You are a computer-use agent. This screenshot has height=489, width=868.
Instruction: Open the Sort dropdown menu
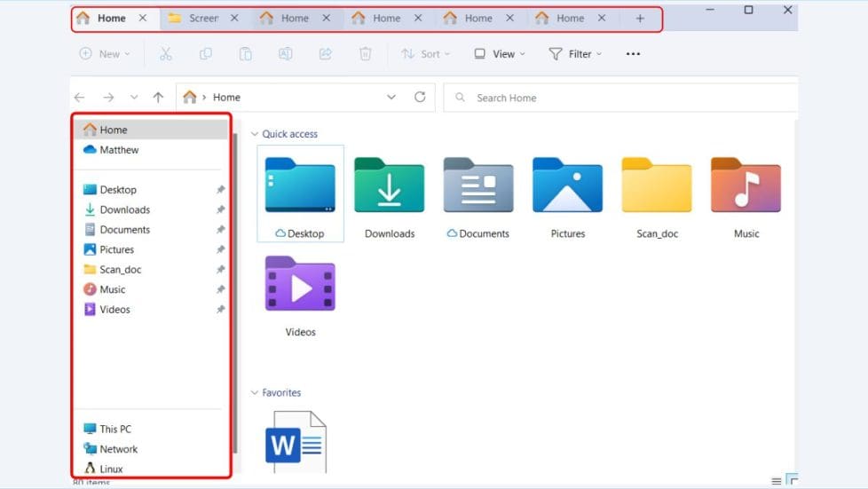[x=425, y=54]
